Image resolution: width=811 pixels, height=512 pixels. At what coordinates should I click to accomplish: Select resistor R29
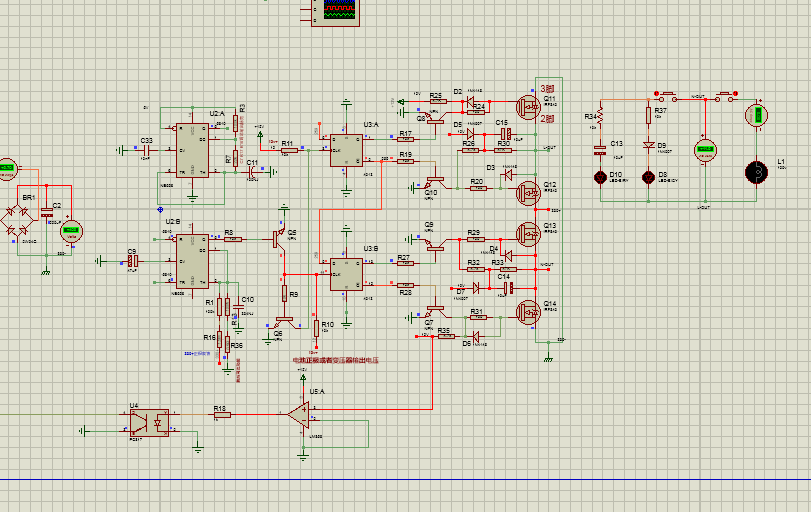[475, 239]
